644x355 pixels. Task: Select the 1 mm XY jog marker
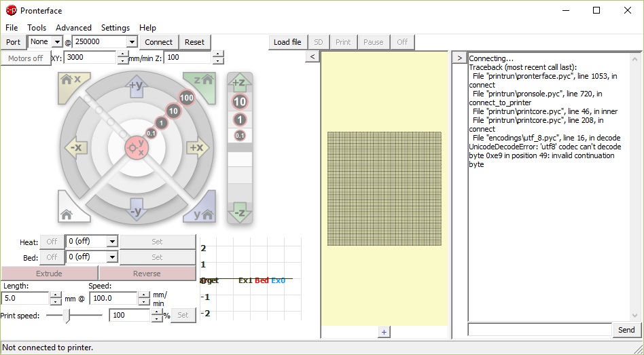(x=162, y=123)
